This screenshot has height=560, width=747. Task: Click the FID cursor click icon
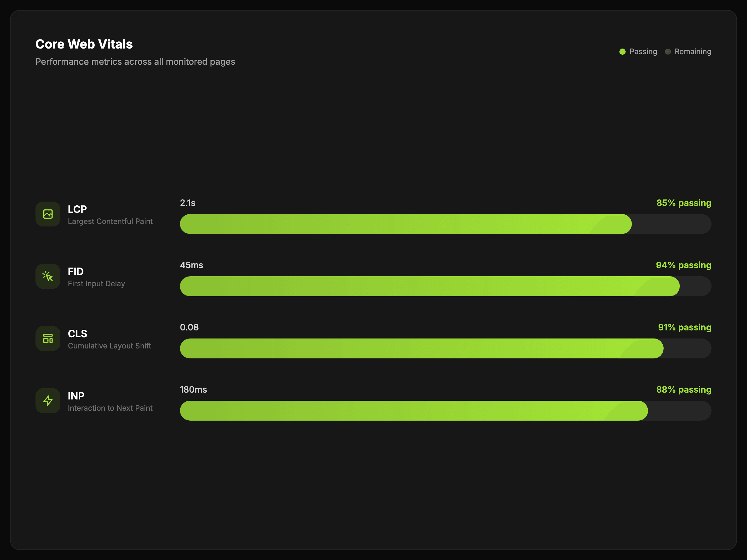click(48, 276)
